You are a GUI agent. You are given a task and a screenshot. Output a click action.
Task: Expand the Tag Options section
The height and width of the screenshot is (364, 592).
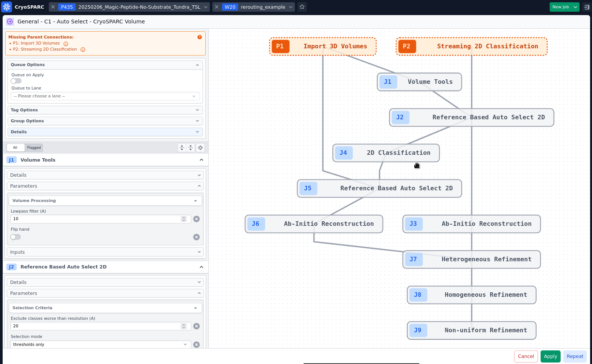click(x=105, y=110)
